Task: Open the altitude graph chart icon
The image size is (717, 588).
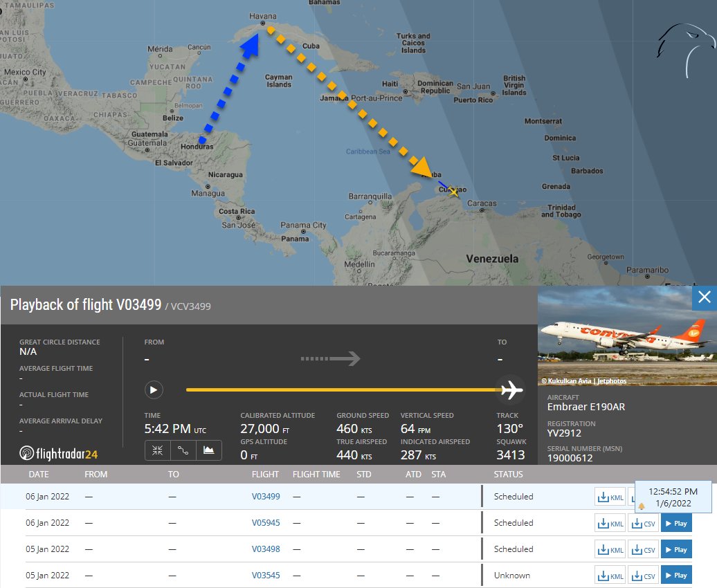Action: [x=209, y=450]
